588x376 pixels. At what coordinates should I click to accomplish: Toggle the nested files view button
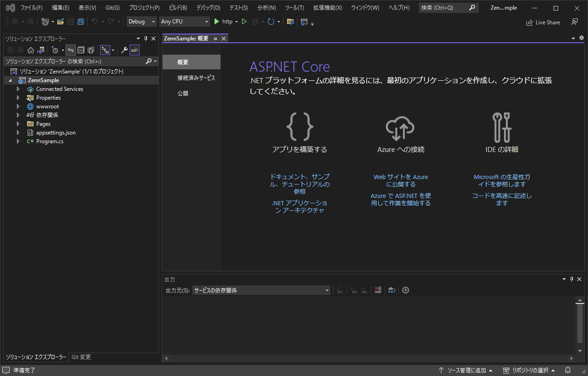click(105, 50)
